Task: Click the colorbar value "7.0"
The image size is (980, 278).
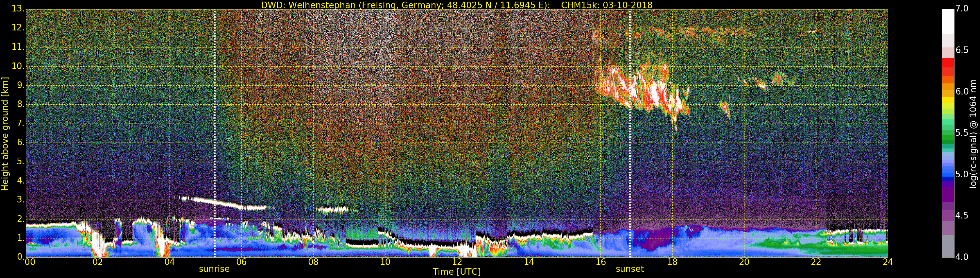Action: [x=962, y=9]
